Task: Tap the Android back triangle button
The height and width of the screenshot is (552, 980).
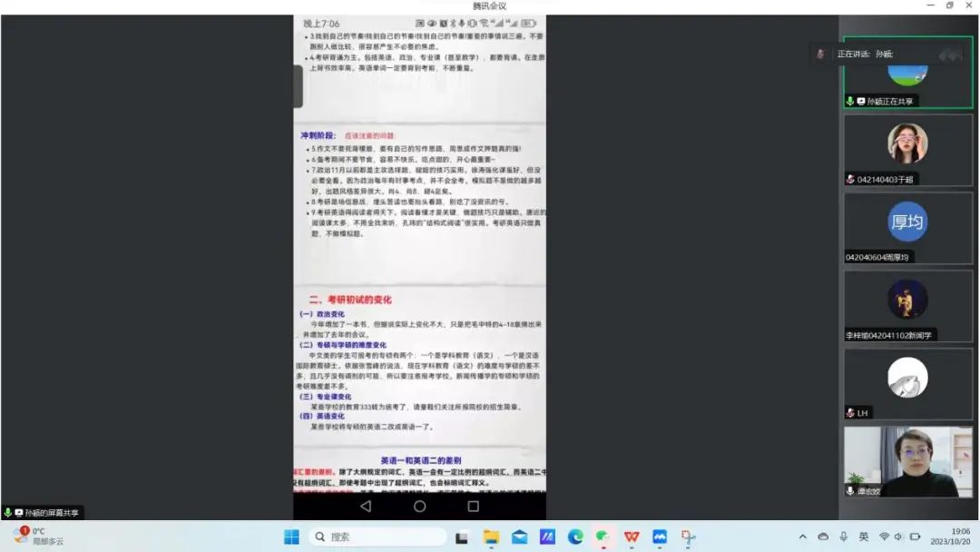Action: pyautogui.click(x=366, y=507)
